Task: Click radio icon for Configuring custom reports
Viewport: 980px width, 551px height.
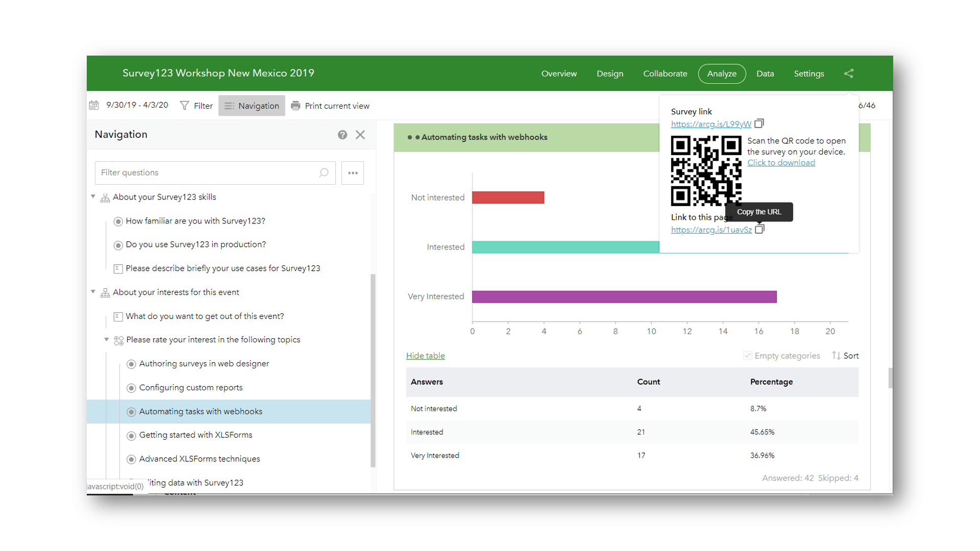Action: pos(131,388)
